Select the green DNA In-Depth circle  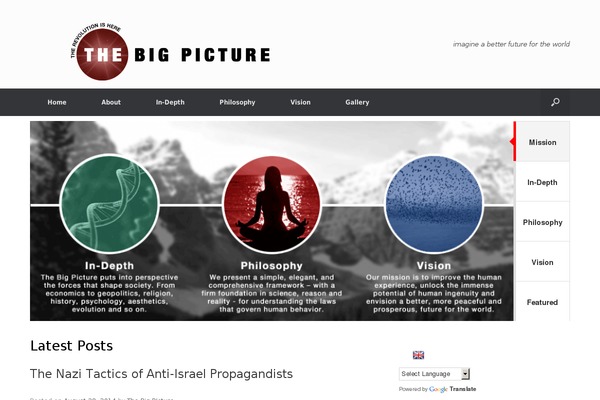[109, 204]
